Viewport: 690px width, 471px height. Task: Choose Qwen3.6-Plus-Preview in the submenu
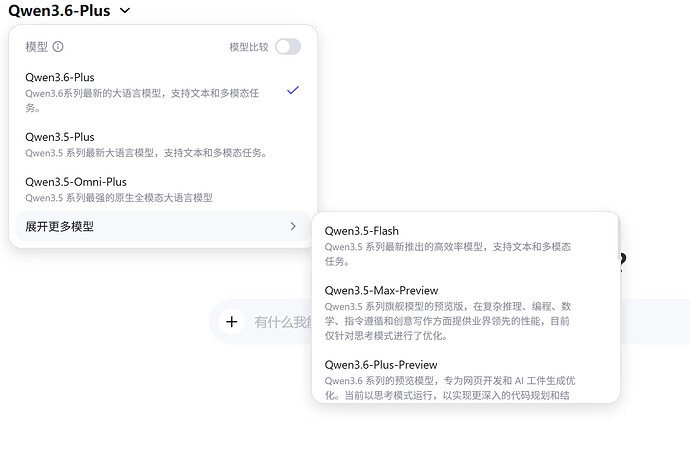click(381, 365)
